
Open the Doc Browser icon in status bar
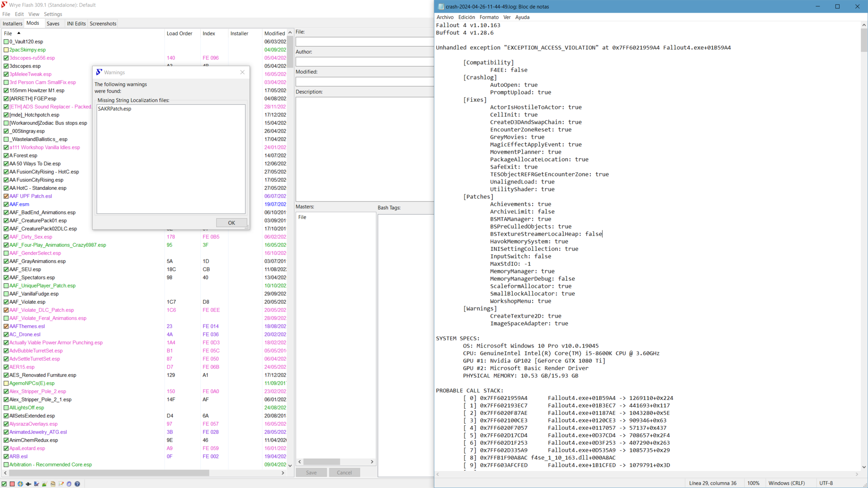pyautogui.click(x=53, y=484)
